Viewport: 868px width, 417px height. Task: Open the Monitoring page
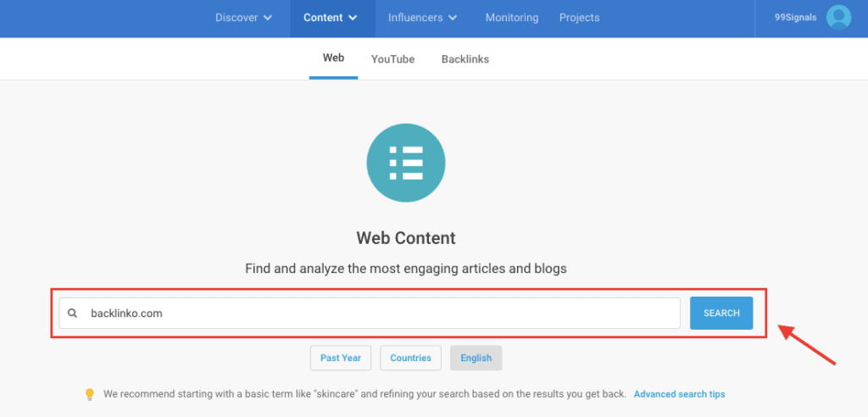pyautogui.click(x=511, y=18)
